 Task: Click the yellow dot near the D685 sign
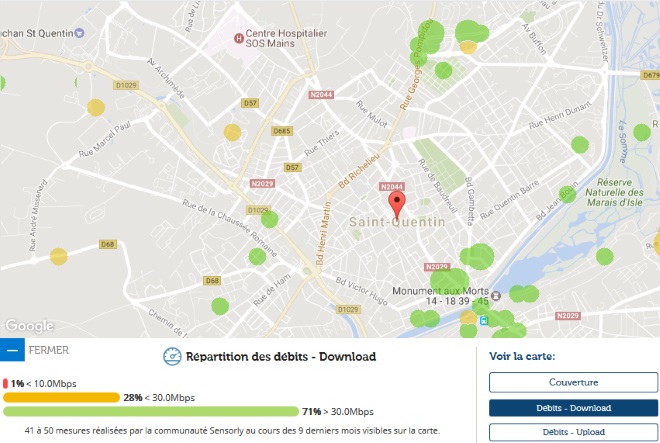(232, 133)
